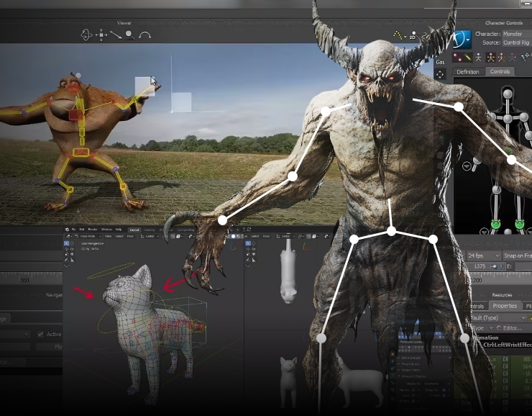
Task: Click the Source field showing Control Rig
Action: (517, 42)
